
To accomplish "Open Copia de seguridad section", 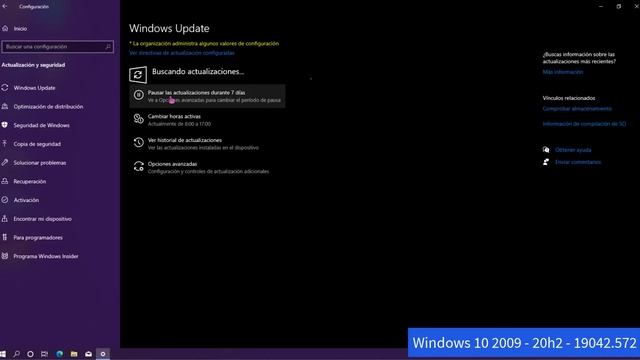I will point(37,144).
